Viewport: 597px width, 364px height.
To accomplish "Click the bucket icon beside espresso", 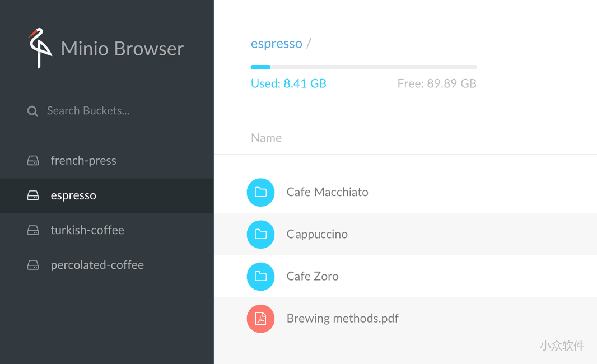I will click(33, 195).
